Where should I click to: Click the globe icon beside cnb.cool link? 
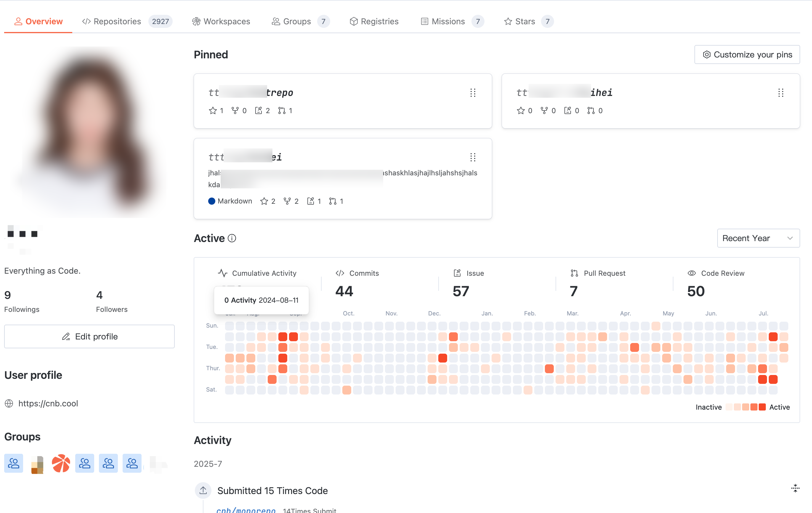coord(9,403)
